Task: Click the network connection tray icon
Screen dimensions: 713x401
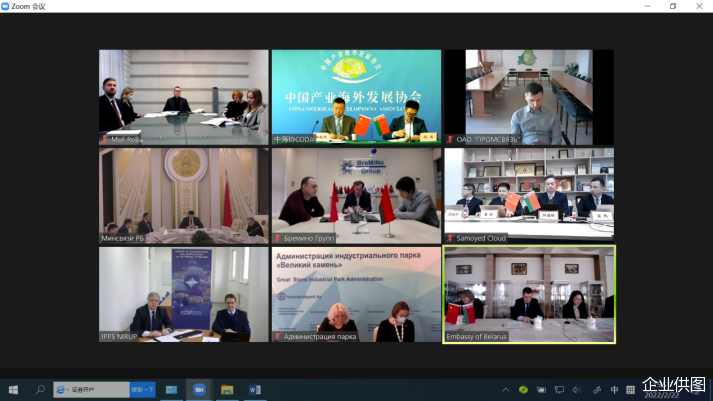Action: [558, 389]
